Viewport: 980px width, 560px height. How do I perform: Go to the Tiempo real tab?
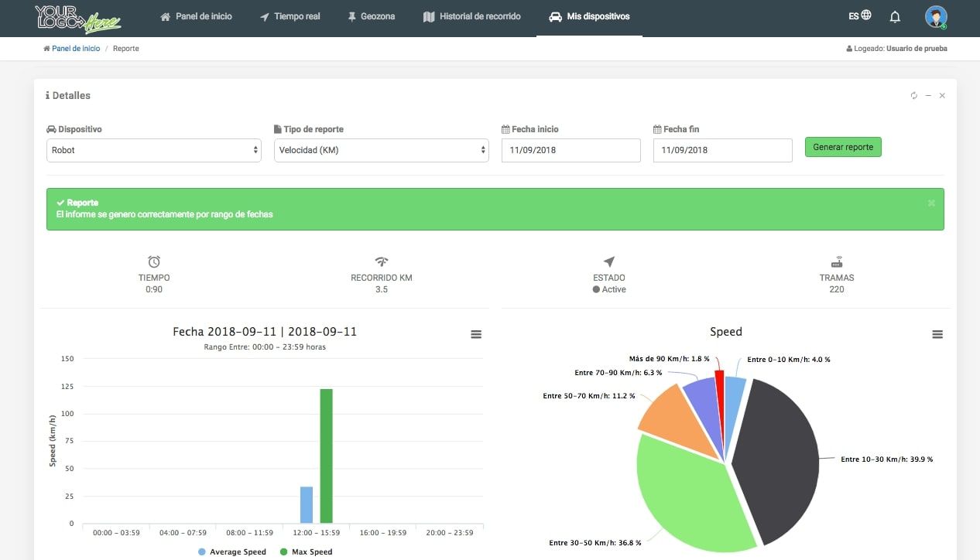tap(290, 16)
